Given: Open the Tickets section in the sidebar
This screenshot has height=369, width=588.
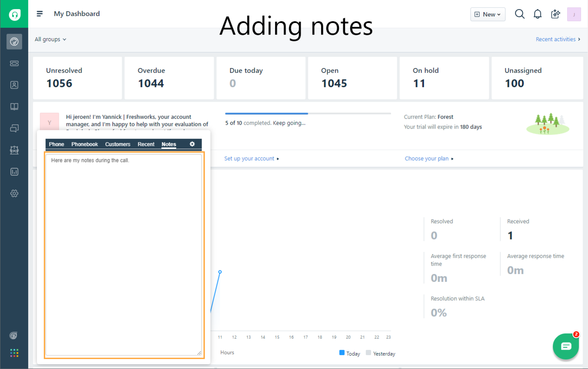Looking at the screenshot, I should pyautogui.click(x=14, y=63).
